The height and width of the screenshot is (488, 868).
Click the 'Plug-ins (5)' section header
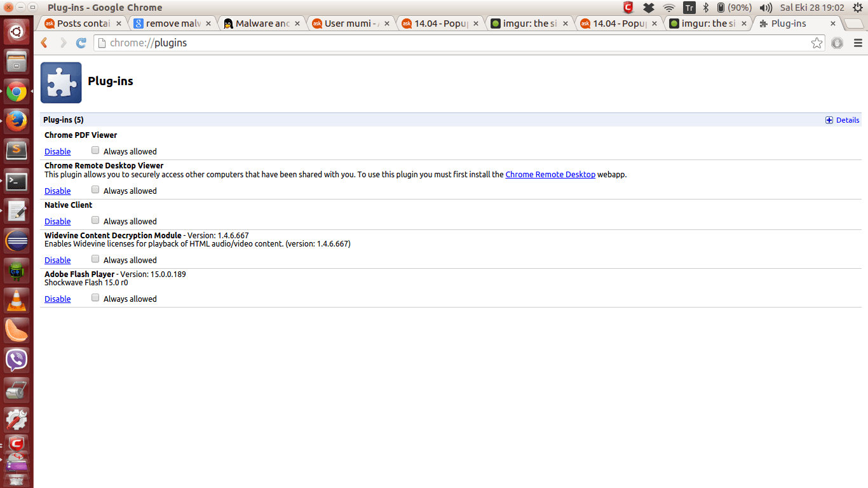coord(63,120)
